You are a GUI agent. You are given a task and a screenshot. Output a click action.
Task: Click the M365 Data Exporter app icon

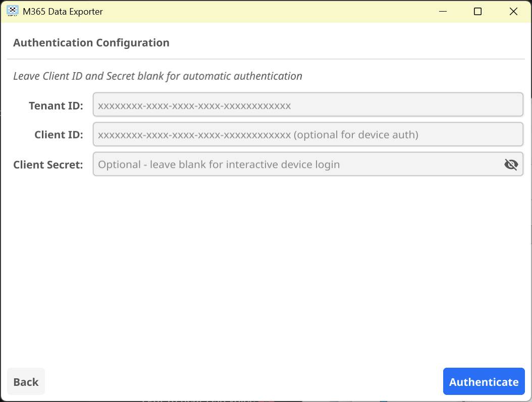coord(12,11)
